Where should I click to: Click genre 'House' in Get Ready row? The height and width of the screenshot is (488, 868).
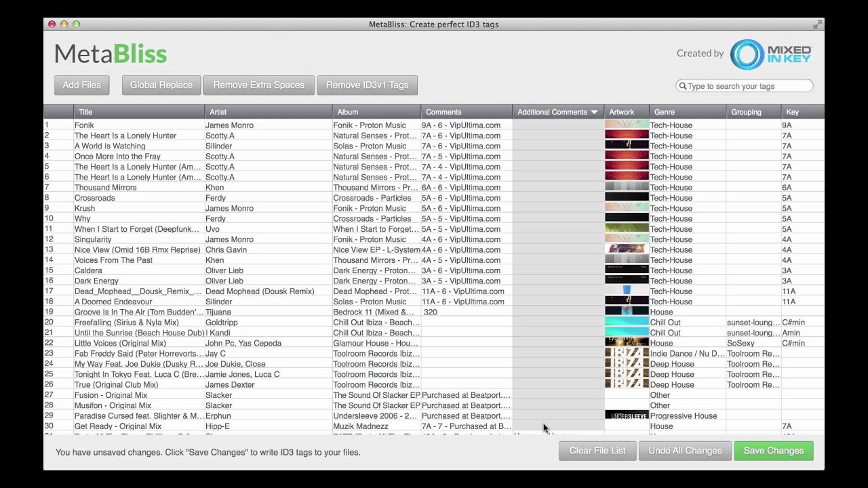662,426
